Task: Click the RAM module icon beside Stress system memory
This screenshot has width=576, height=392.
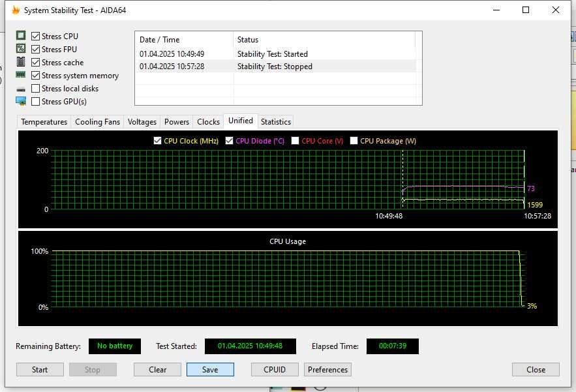Action: (21, 74)
